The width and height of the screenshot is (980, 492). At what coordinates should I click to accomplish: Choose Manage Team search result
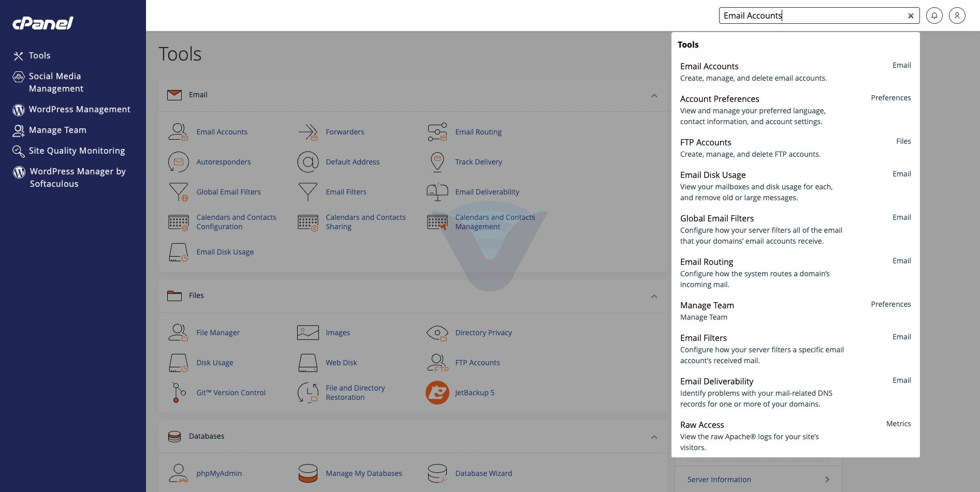(x=795, y=311)
